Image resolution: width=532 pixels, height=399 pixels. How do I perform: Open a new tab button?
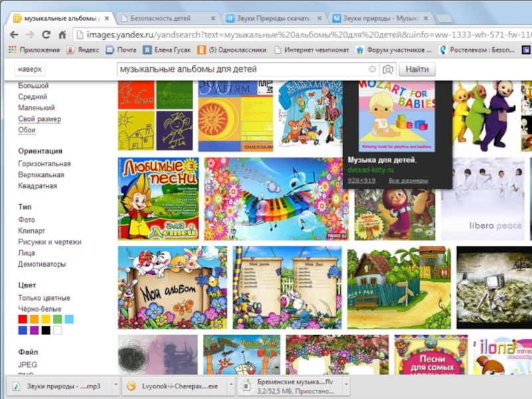click(444, 19)
